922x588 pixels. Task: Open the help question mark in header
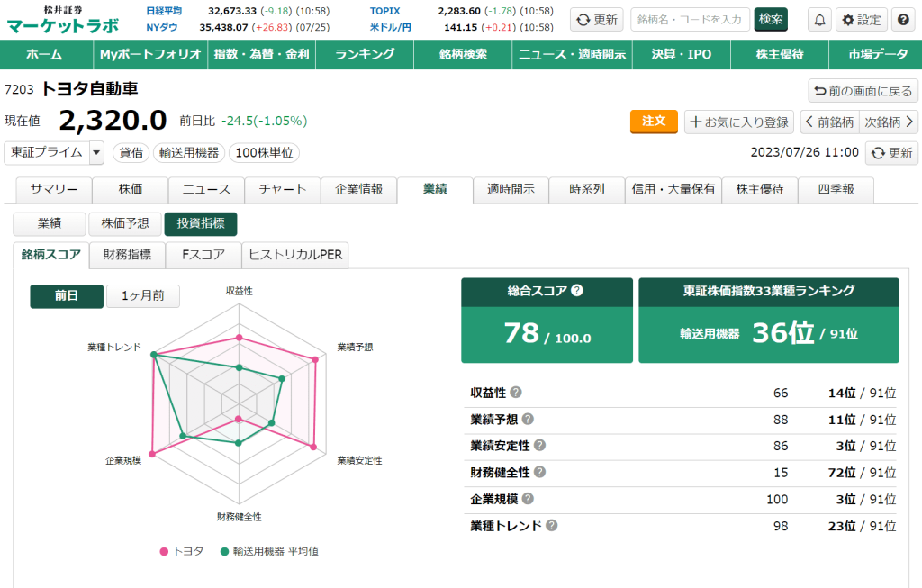click(x=903, y=20)
